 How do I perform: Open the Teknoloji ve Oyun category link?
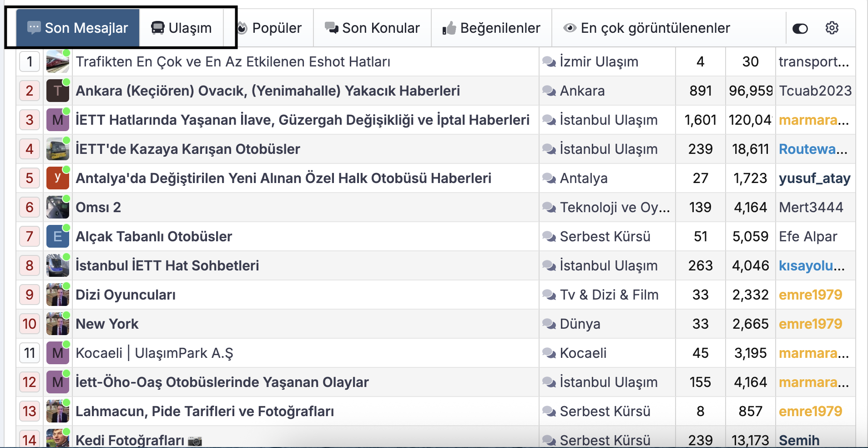coord(615,208)
